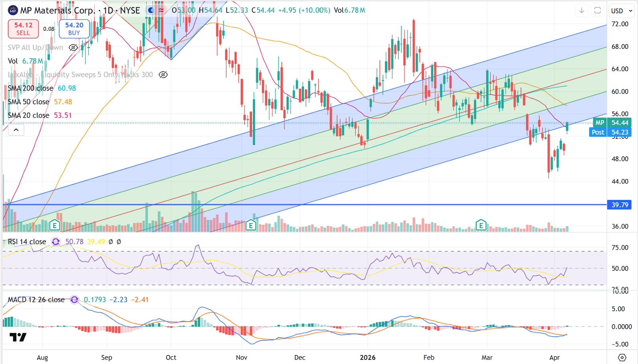Select the RSI 14 close legend label
Viewport: 638px width, 364px height.
27,242
